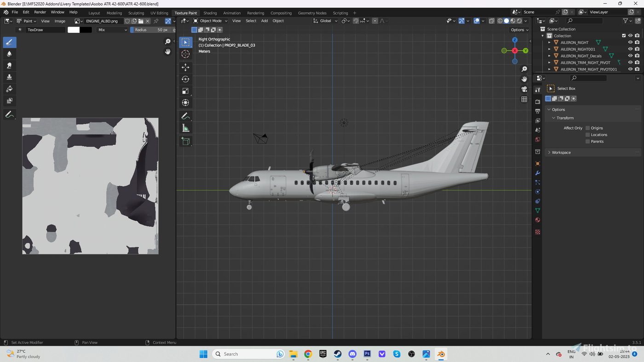Click the Options button in the viewport header
The image size is (644, 362).
[518, 29]
